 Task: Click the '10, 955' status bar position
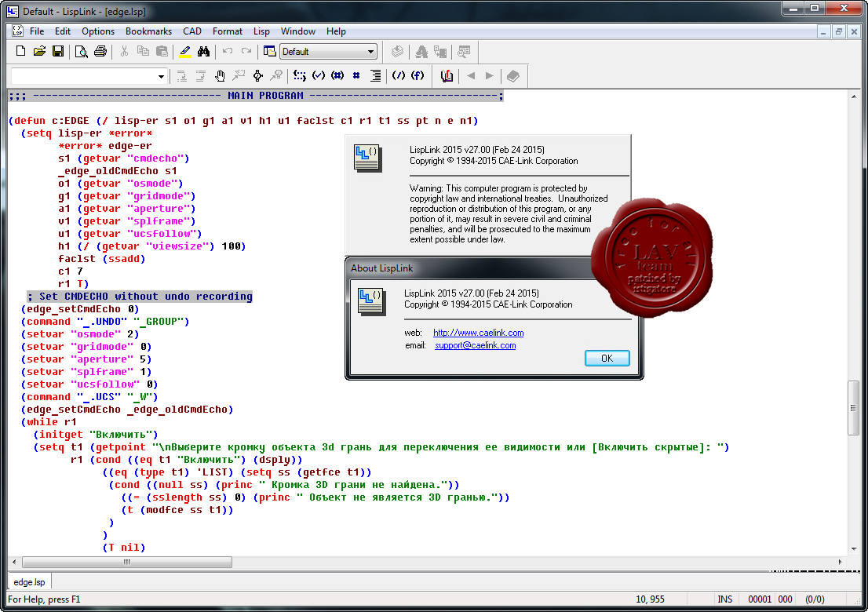(x=650, y=599)
